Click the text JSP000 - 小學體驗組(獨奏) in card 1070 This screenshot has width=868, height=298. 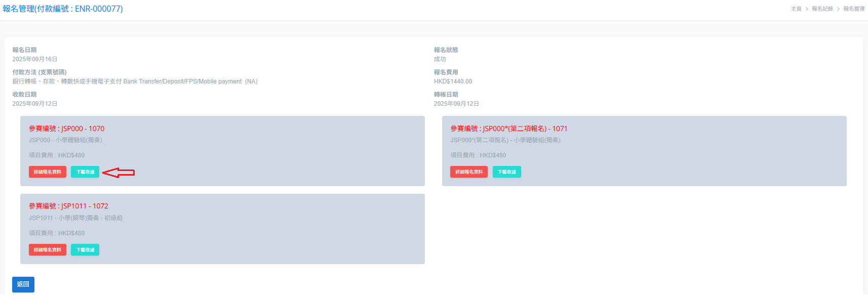tap(65, 140)
